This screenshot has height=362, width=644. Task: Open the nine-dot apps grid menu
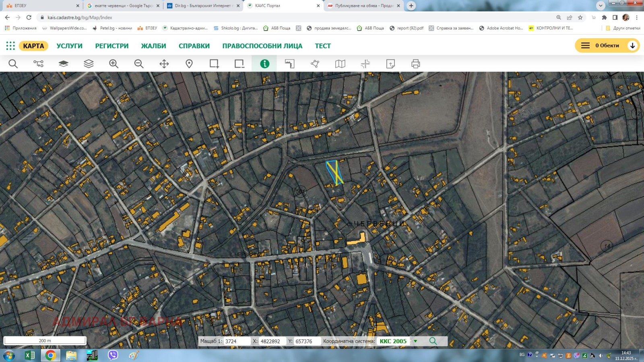tap(10, 46)
